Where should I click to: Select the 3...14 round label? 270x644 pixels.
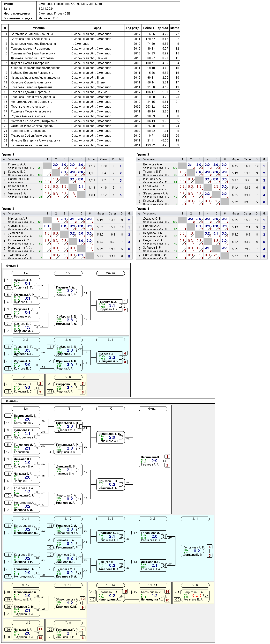pos(26,519)
